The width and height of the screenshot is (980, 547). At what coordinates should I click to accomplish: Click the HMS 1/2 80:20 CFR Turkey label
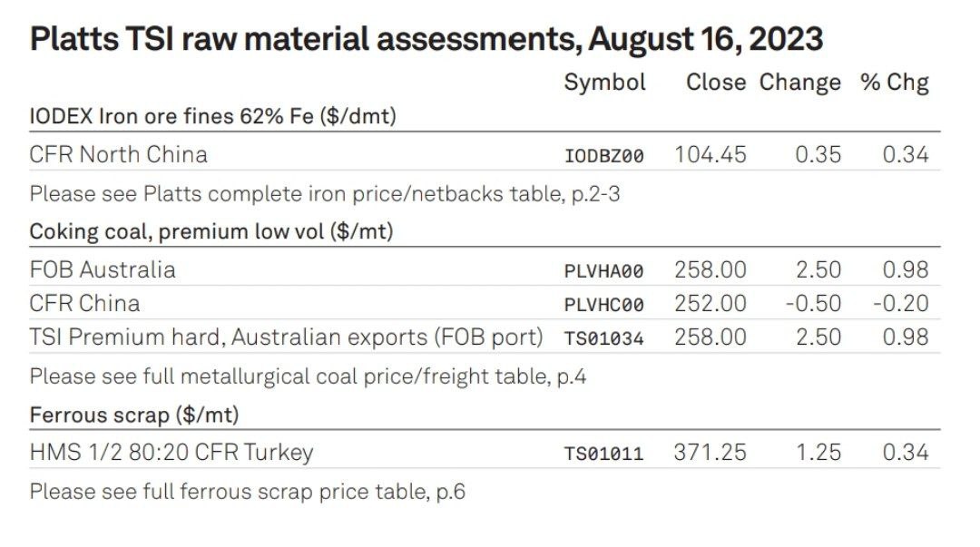pos(171,452)
